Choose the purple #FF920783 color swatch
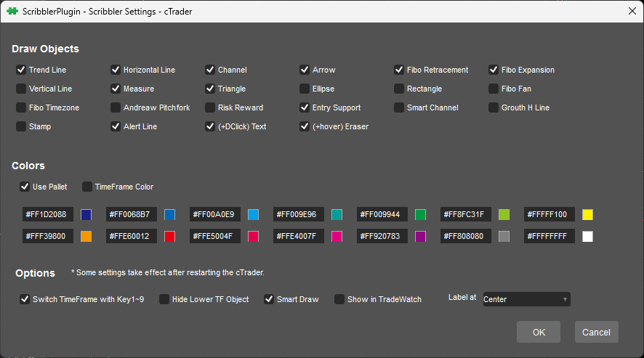This screenshot has width=644, height=358. (420, 236)
